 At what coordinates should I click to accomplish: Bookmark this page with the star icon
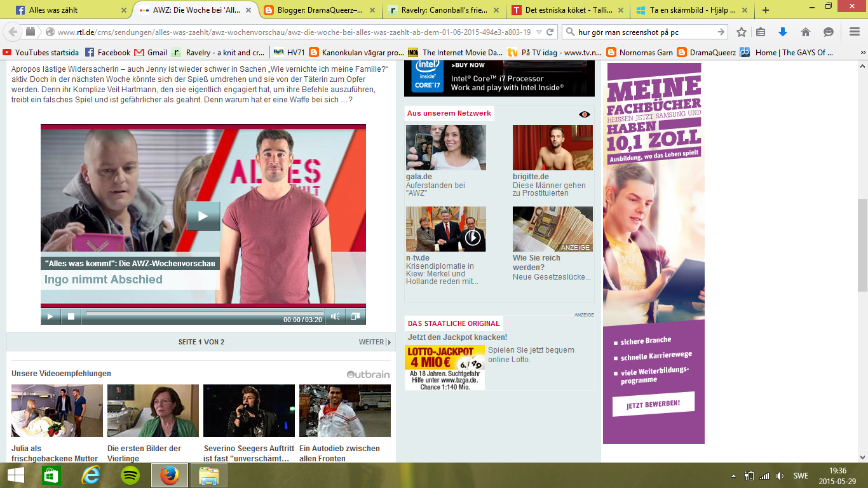coord(741,32)
